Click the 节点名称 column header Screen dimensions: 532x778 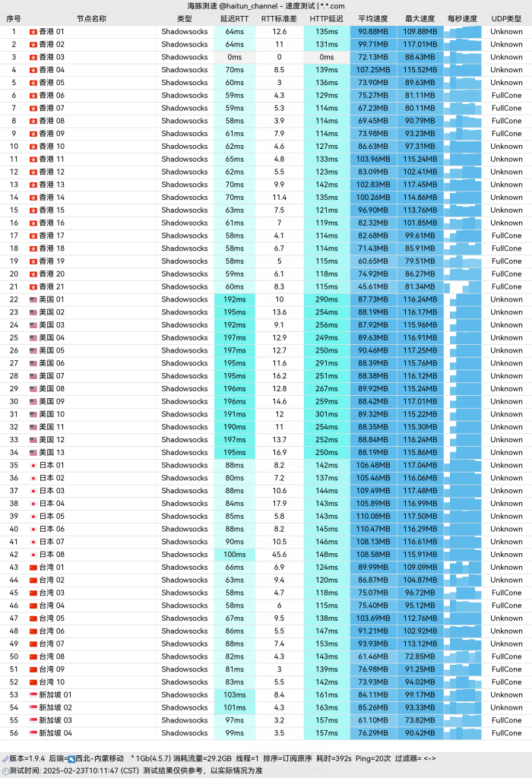(91, 19)
